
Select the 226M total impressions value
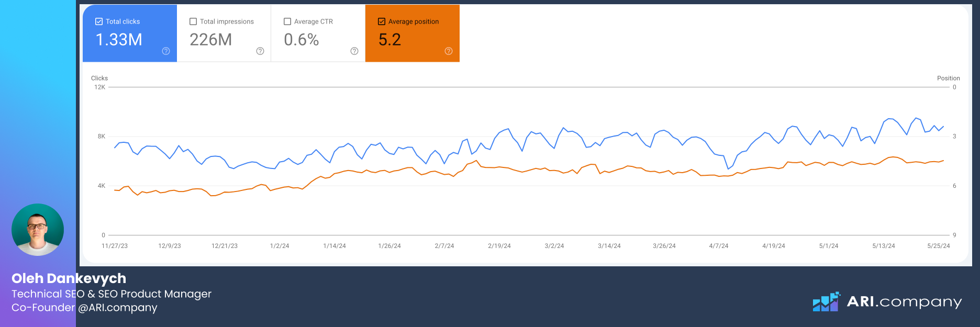(210, 40)
